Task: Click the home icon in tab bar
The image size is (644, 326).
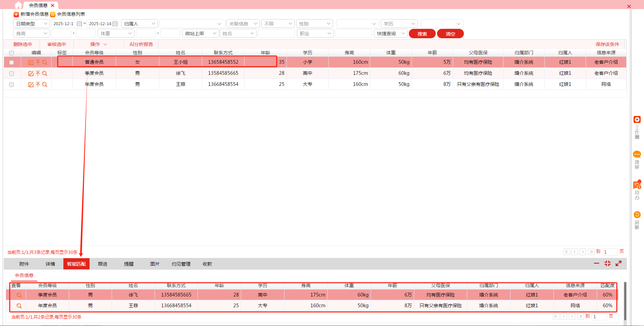Action: (x=18, y=5)
